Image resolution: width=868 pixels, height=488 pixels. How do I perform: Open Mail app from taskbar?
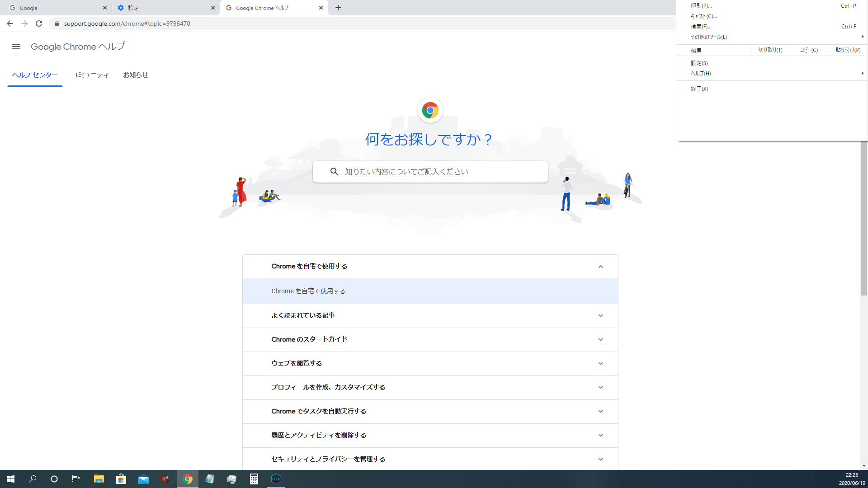[143, 479]
